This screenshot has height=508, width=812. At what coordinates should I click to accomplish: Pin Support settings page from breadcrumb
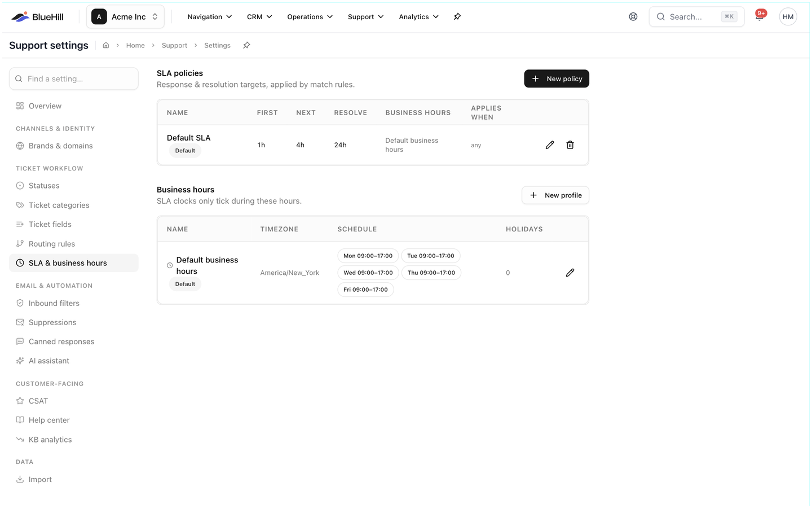(x=246, y=45)
